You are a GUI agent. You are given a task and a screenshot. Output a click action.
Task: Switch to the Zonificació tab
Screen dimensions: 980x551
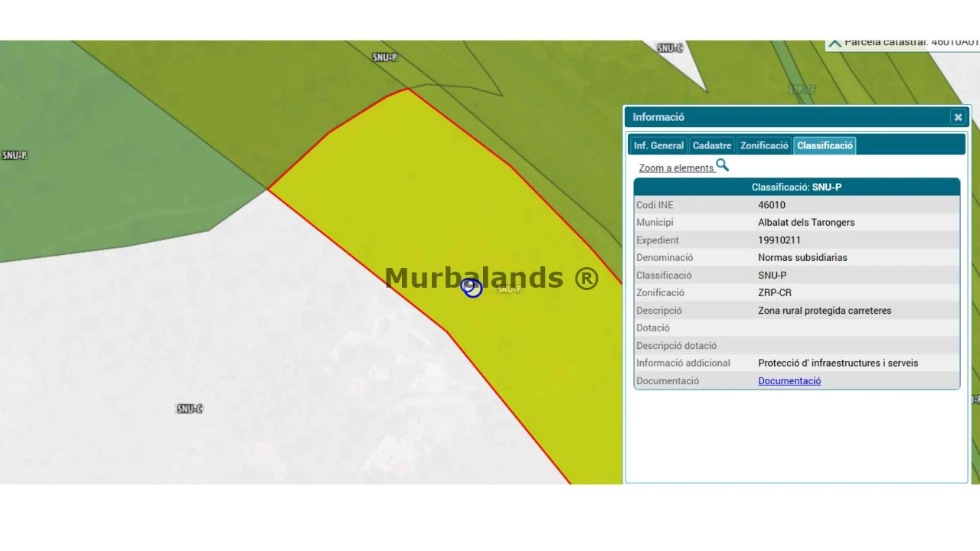pyautogui.click(x=764, y=145)
